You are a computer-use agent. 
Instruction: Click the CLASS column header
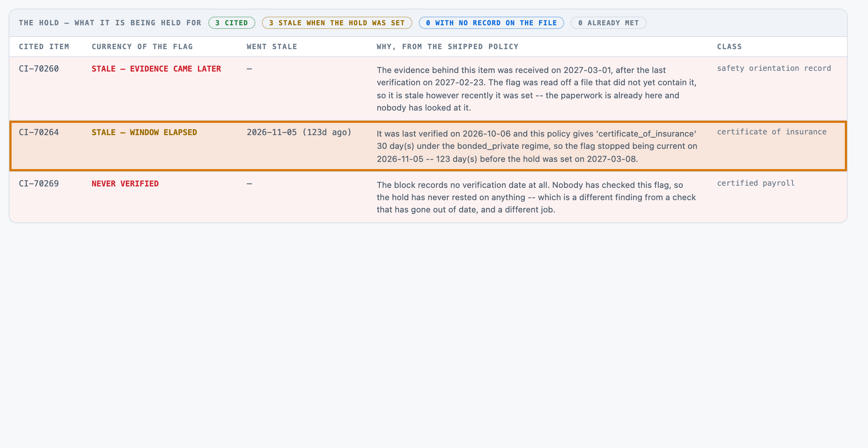click(729, 47)
